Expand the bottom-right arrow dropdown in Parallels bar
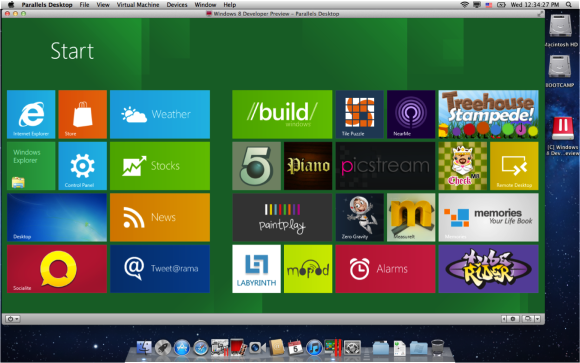 point(537,319)
